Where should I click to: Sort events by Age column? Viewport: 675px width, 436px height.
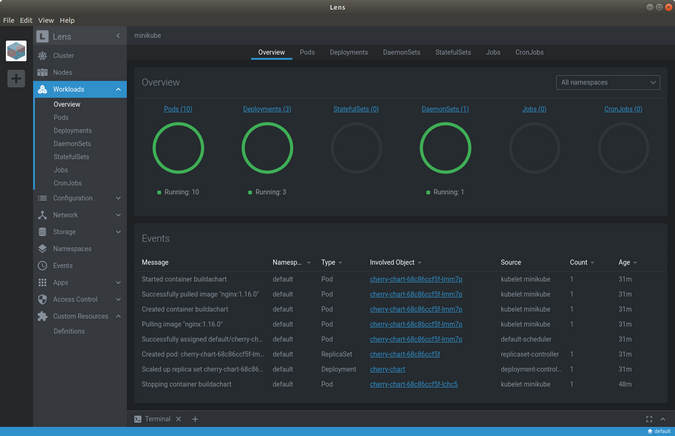[x=626, y=262]
